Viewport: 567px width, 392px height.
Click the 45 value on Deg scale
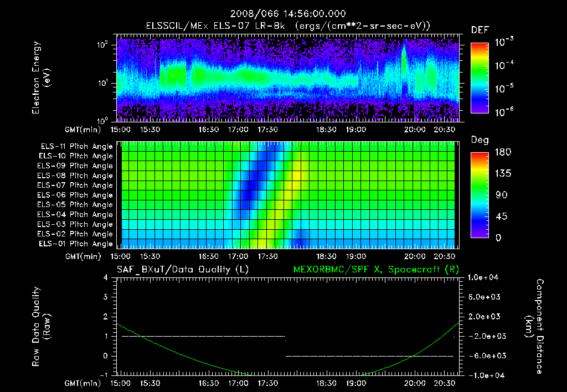pos(503,216)
